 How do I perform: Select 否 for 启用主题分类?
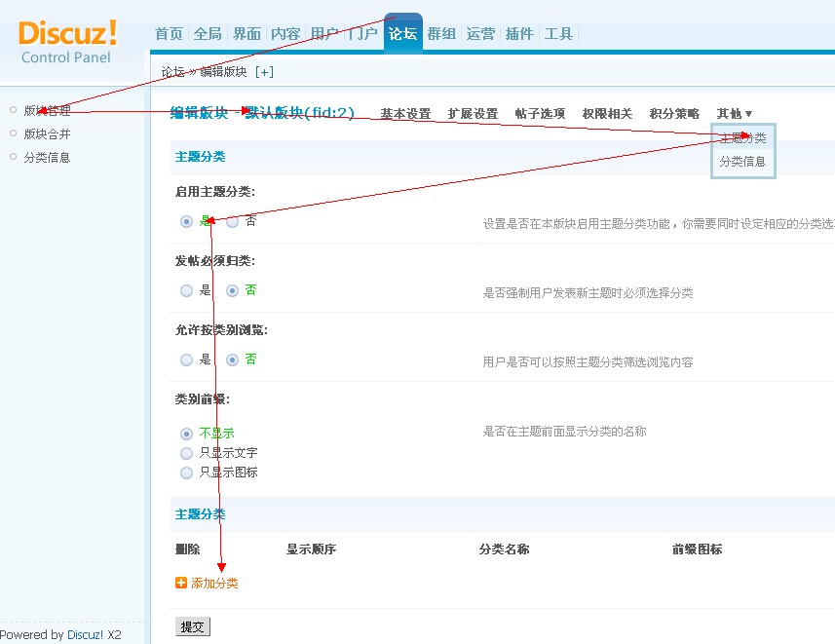232,221
